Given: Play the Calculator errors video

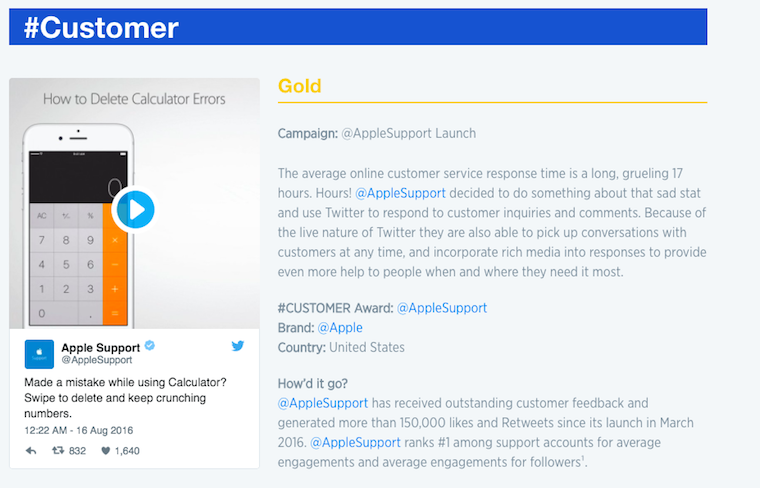Looking at the screenshot, I should click(x=135, y=210).
